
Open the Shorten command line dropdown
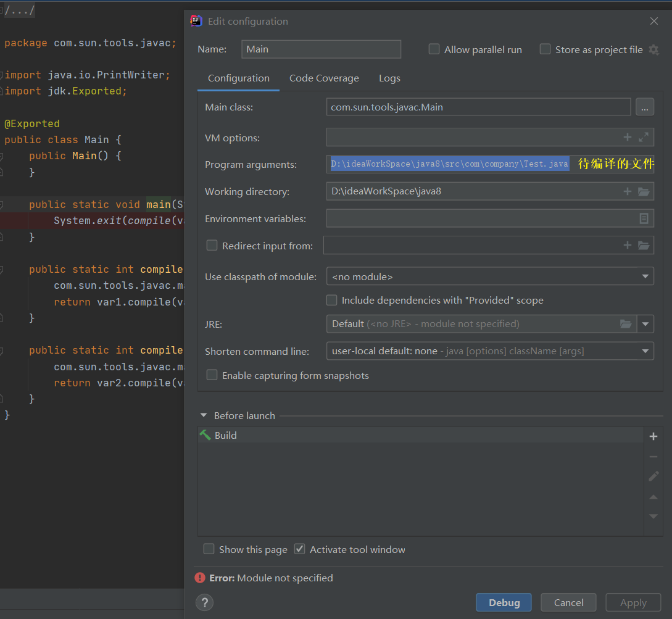point(645,351)
